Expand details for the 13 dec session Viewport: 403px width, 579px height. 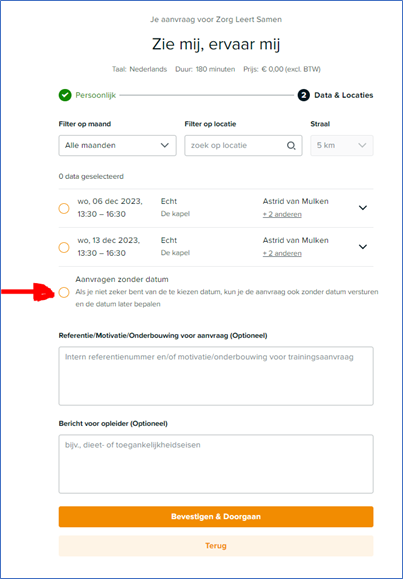pyautogui.click(x=363, y=247)
